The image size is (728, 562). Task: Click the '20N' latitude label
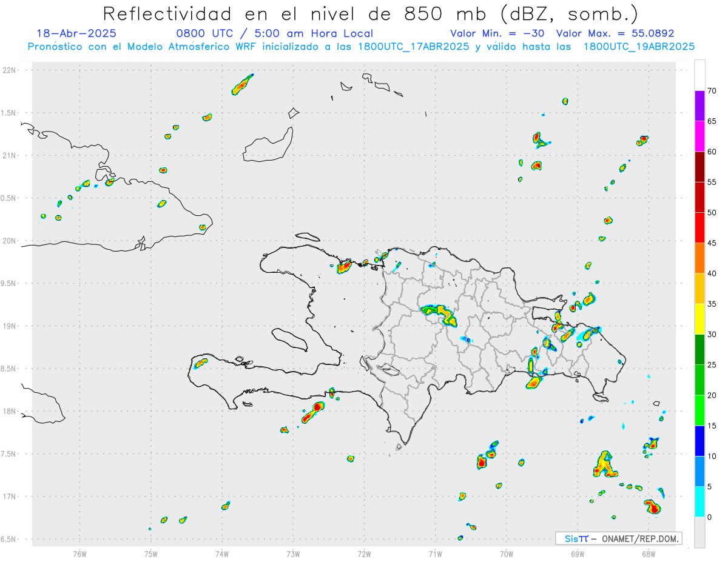click(x=10, y=241)
